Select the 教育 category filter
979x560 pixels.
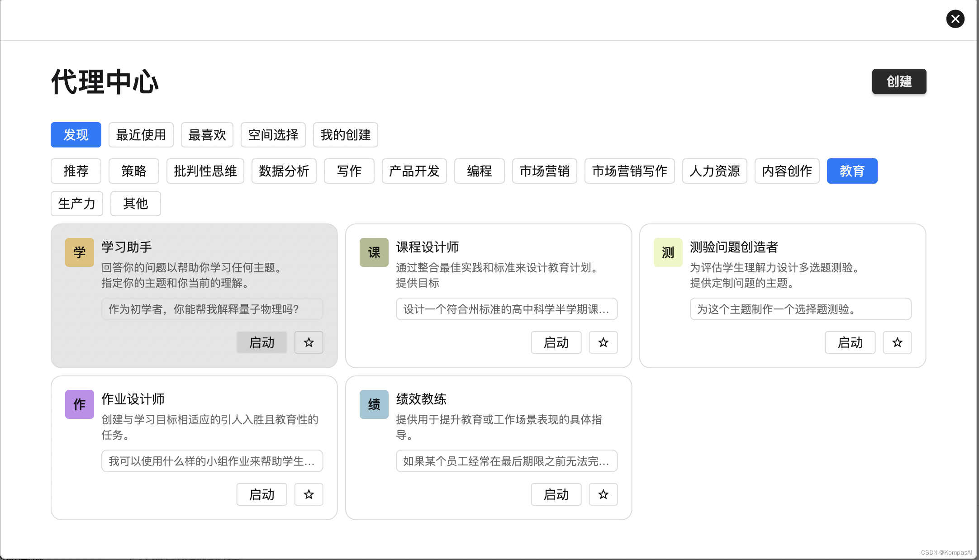(x=852, y=171)
